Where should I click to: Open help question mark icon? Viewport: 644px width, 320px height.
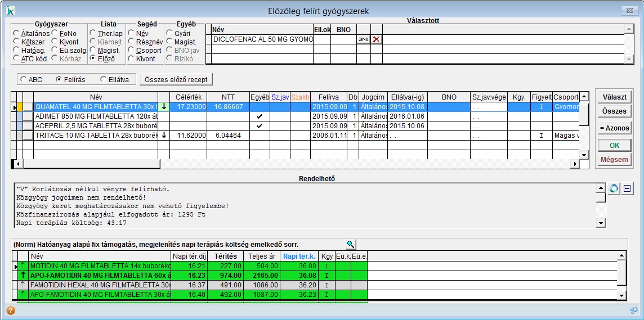11,310
